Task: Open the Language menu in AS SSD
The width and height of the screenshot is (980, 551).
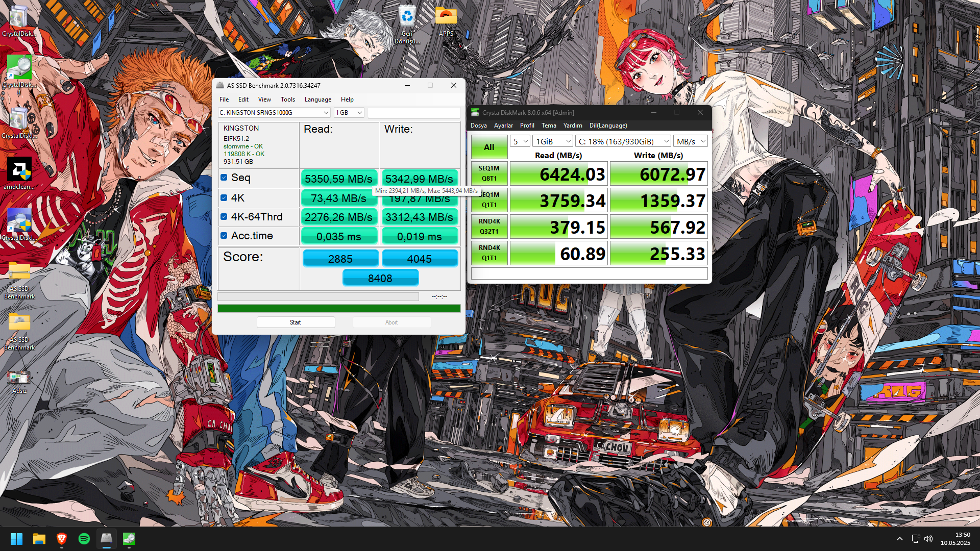Action: (318, 99)
